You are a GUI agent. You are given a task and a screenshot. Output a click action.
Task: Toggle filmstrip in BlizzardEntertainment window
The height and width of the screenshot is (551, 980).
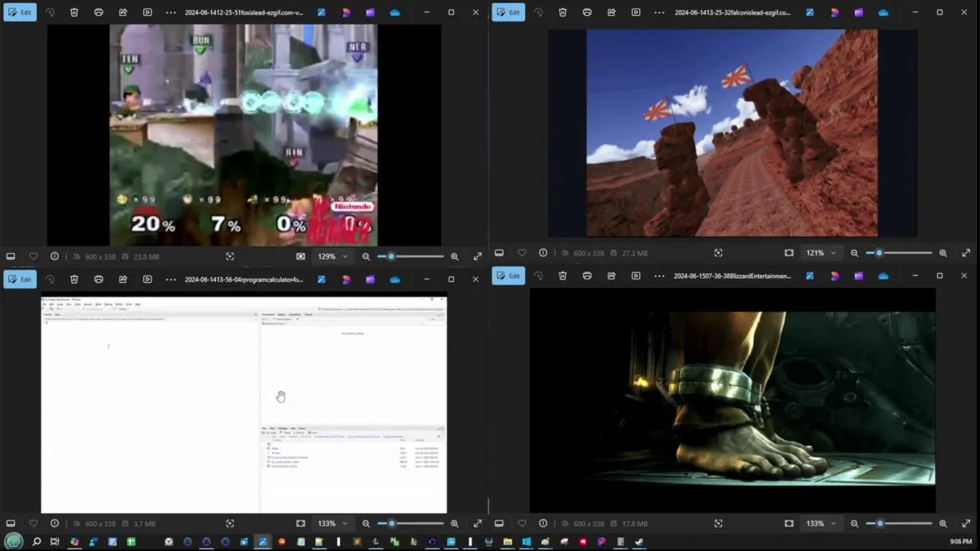click(499, 523)
